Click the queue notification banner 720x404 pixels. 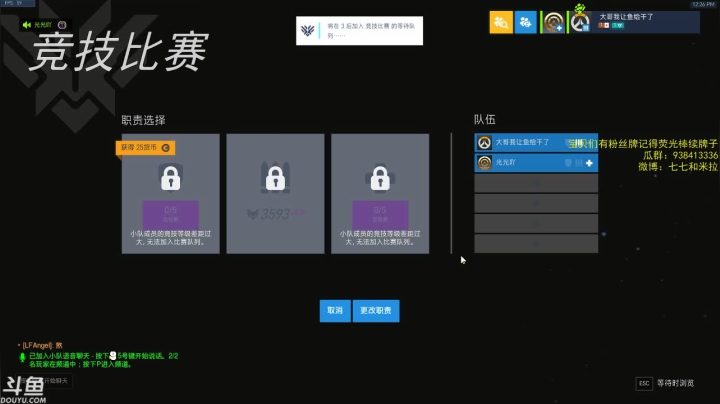coord(360,31)
